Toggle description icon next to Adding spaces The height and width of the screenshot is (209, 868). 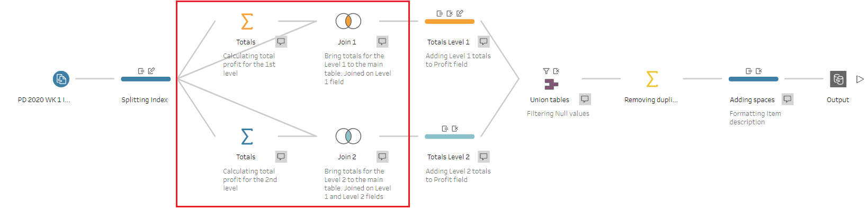tap(788, 99)
